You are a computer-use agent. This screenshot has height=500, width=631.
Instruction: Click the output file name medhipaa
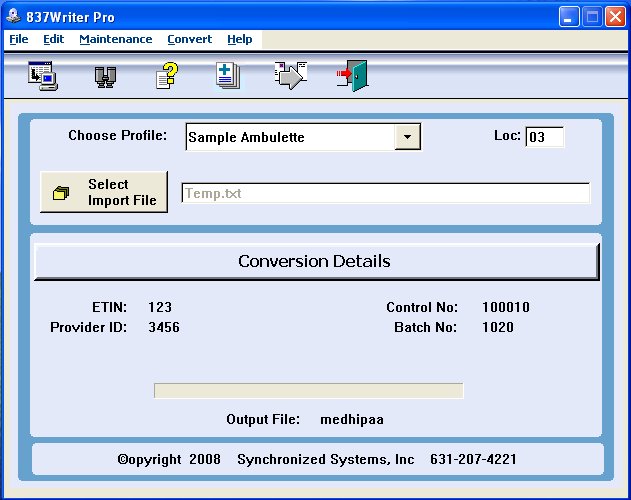pos(352,419)
